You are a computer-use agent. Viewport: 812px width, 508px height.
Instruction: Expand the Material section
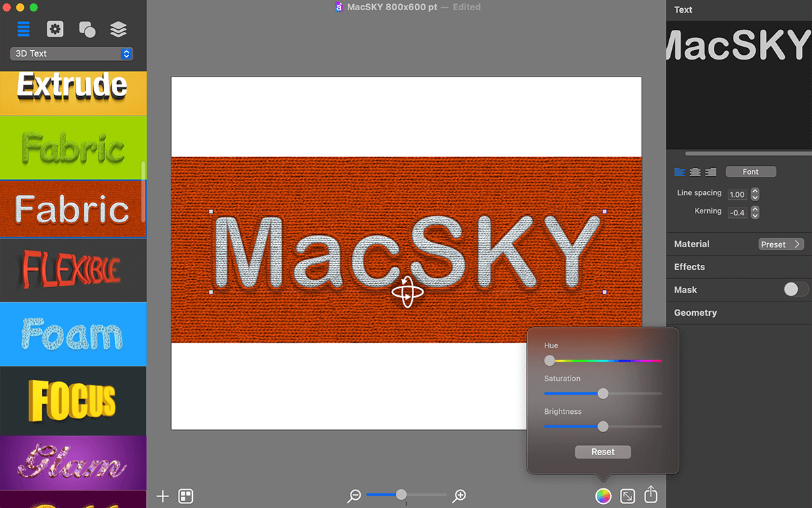pyautogui.click(x=692, y=244)
